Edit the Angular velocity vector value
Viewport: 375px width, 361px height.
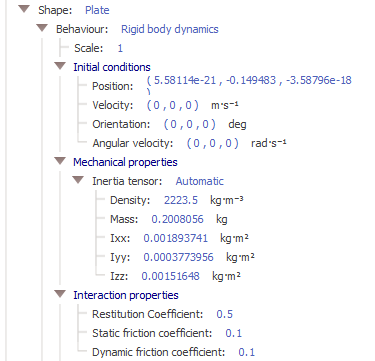213,144
